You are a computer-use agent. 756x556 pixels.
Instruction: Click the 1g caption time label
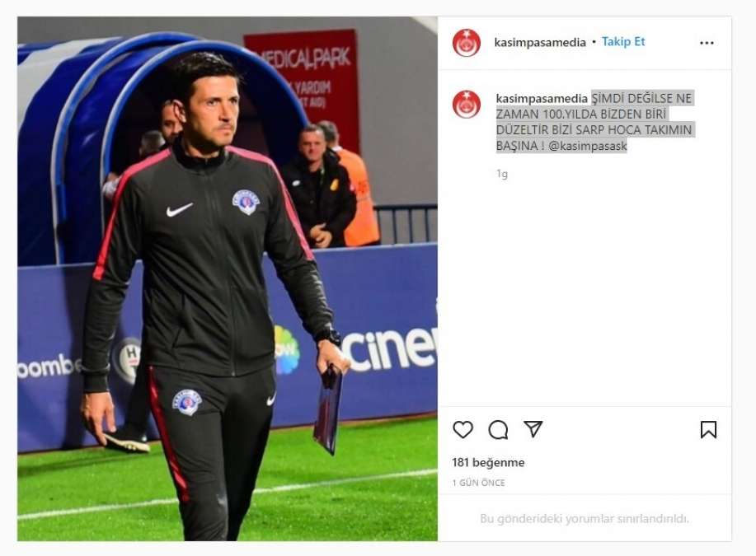tap(502, 174)
